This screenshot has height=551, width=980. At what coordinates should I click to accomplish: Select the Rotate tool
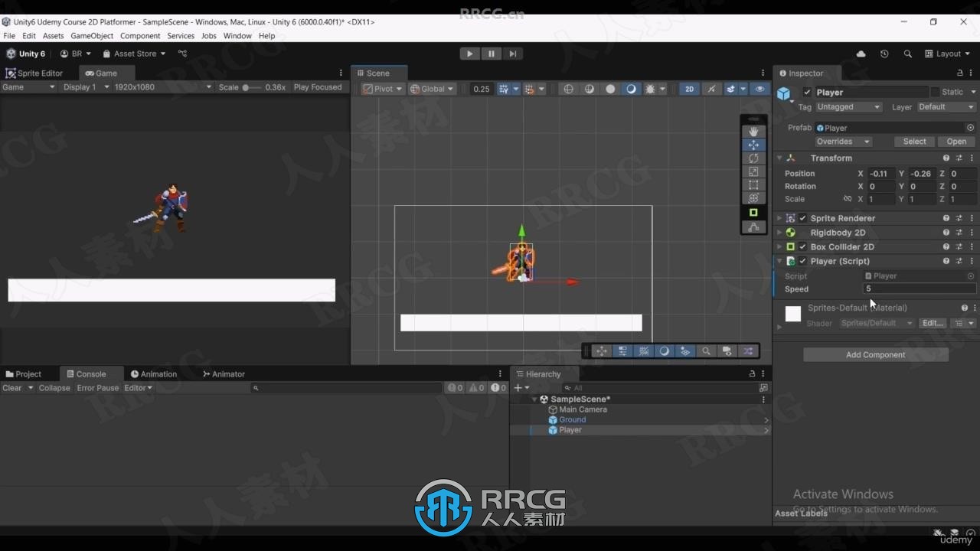coord(753,158)
